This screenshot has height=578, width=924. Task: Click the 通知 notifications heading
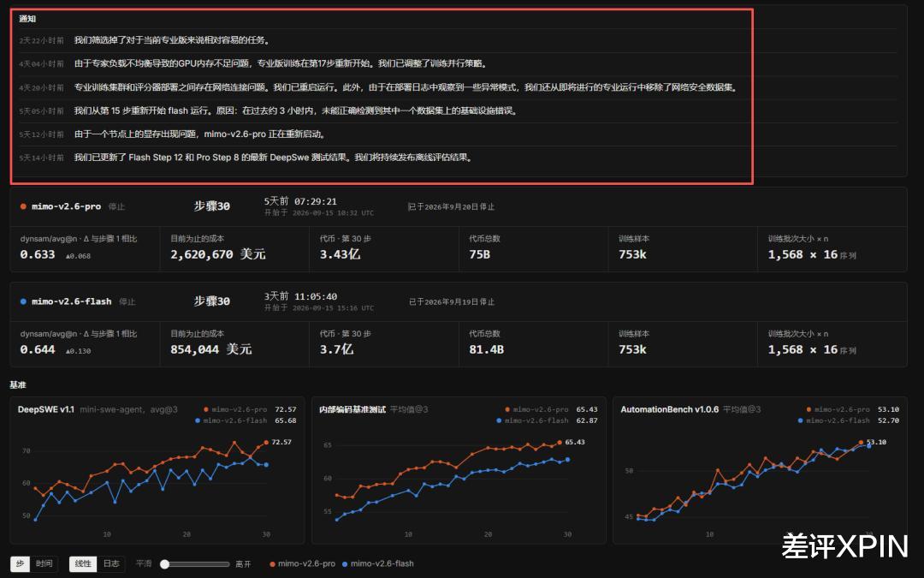[27, 19]
